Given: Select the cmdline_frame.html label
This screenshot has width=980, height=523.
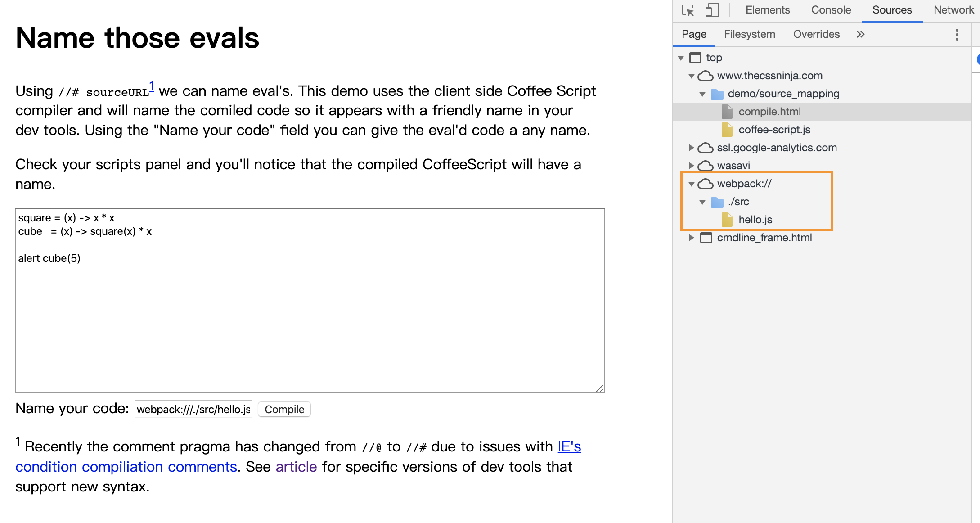Looking at the screenshot, I should 764,238.
